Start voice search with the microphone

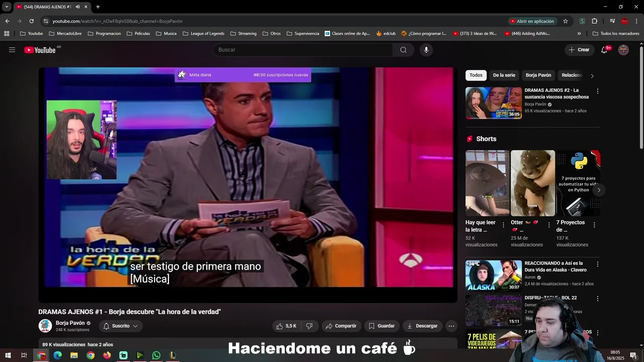426,50
